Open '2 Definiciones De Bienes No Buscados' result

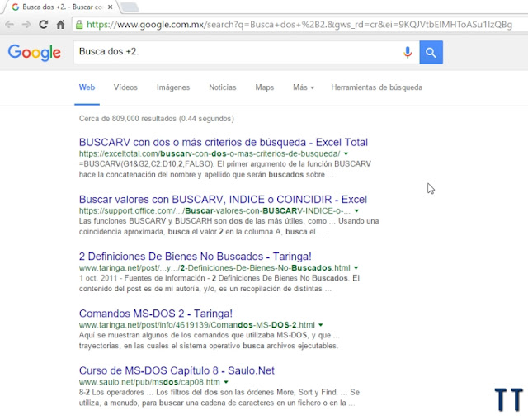(195, 257)
